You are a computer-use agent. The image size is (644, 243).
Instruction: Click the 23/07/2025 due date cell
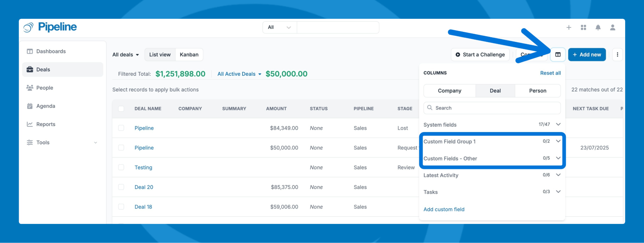594,148
